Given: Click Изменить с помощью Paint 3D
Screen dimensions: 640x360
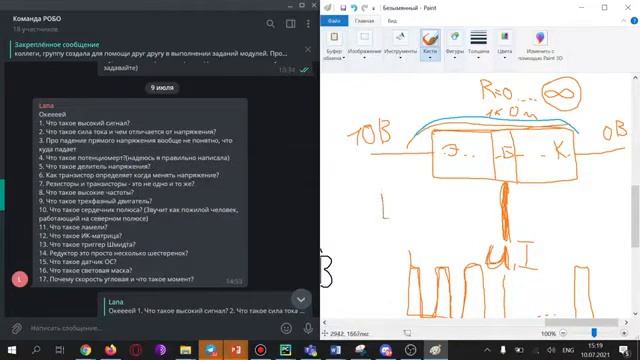Looking at the screenshot, I should pos(540,45).
